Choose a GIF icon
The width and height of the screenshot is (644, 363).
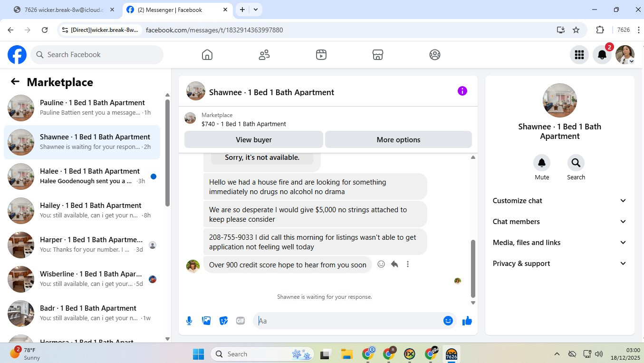click(x=240, y=321)
